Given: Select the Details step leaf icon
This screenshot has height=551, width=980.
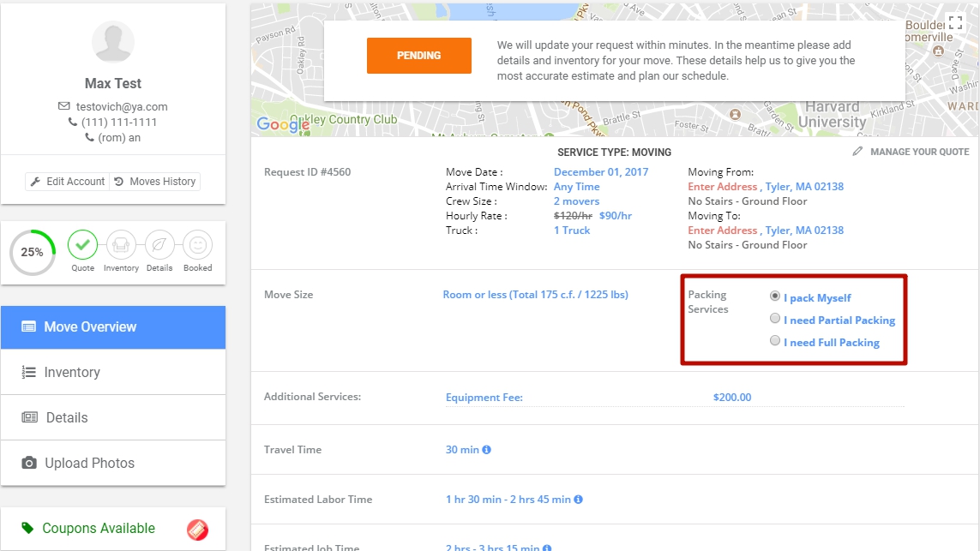Looking at the screenshot, I should point(159,245).
